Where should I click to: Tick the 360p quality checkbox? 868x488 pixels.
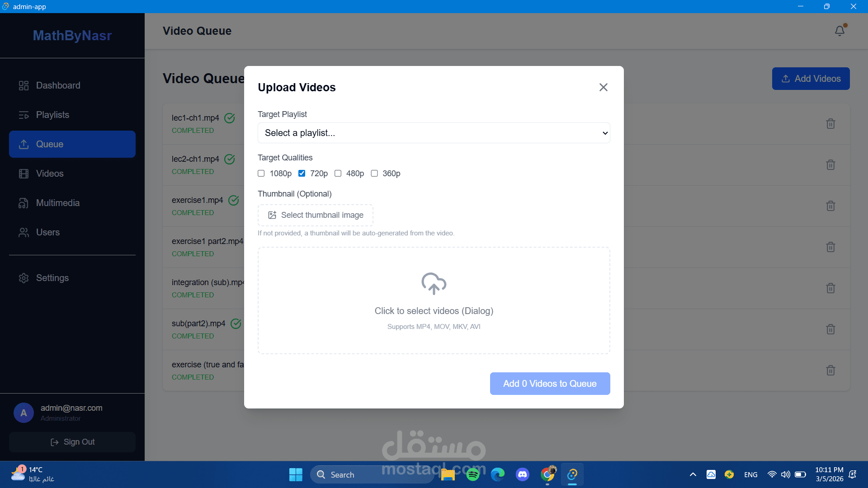click(x=374, y=174)
